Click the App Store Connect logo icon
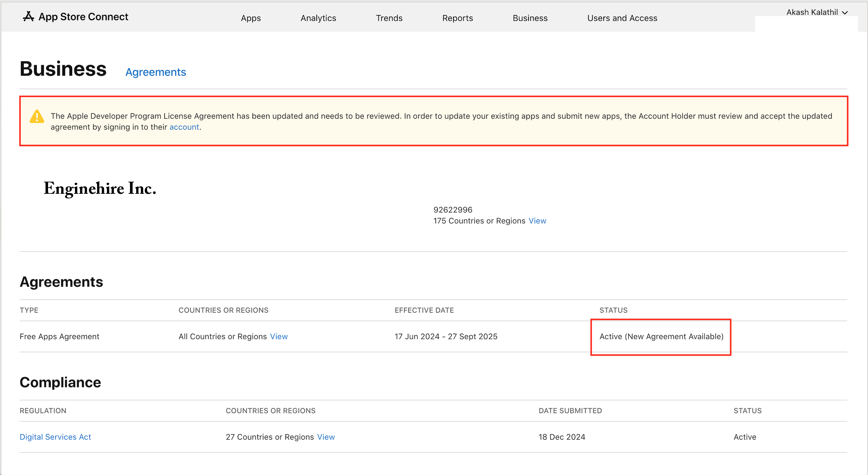Image resolution: width=868 pixels, height=475 pixels. coord(29,16)
